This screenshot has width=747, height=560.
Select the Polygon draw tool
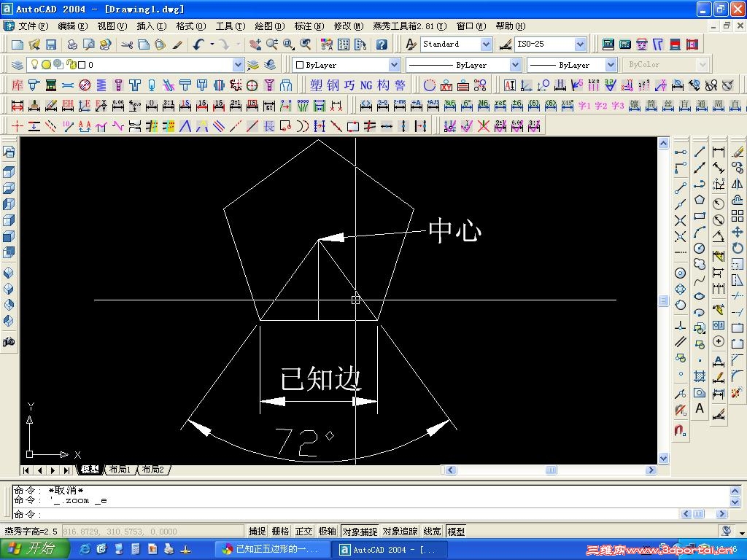click(x=700, y=200)
